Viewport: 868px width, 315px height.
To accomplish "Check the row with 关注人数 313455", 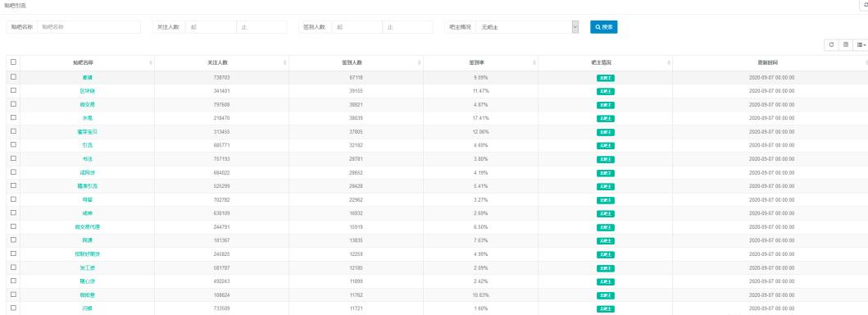I will (13, 131).
